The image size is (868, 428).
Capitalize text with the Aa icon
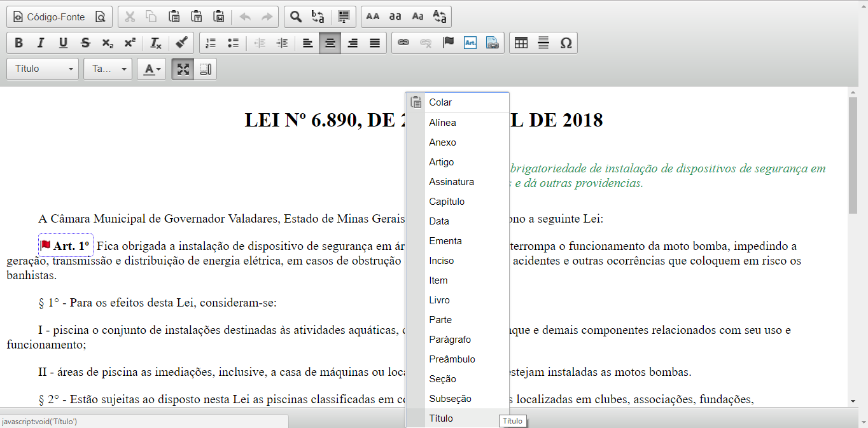(x=417, y=17)
